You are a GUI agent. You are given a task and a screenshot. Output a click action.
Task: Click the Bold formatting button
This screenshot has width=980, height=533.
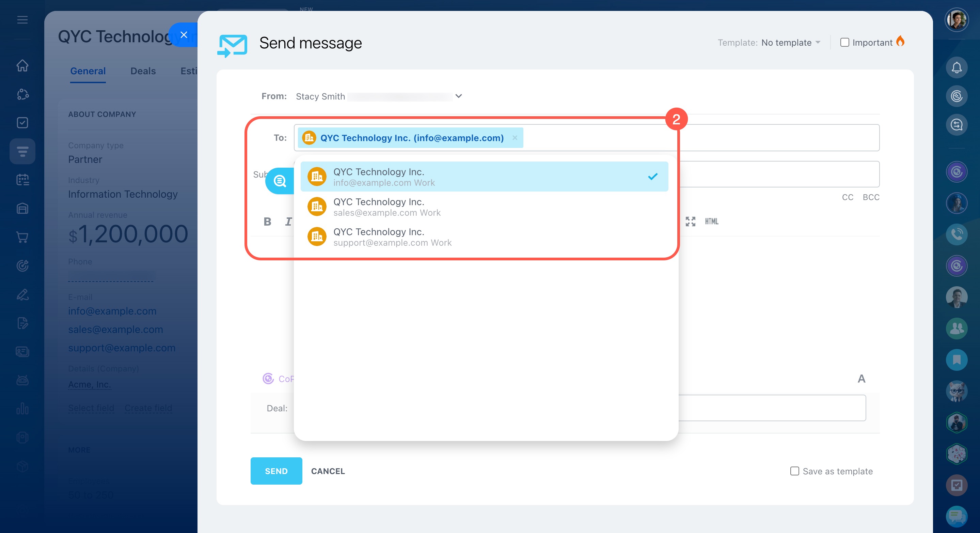[267, 222]
